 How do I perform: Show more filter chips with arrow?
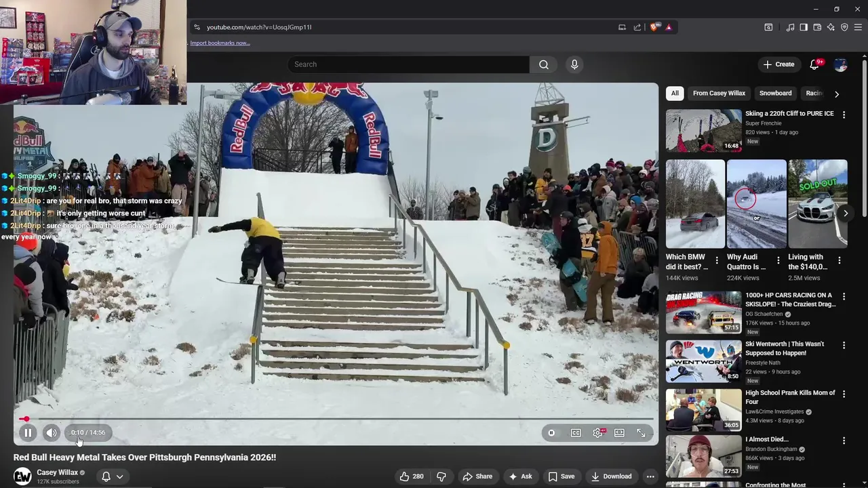pyautogui.click(x=837, y=94)
